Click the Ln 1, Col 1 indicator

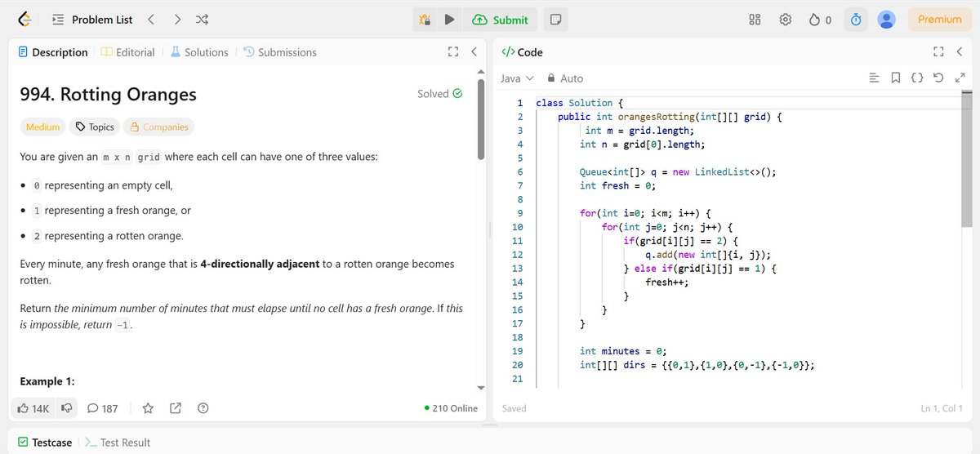[x=942, y=408]
